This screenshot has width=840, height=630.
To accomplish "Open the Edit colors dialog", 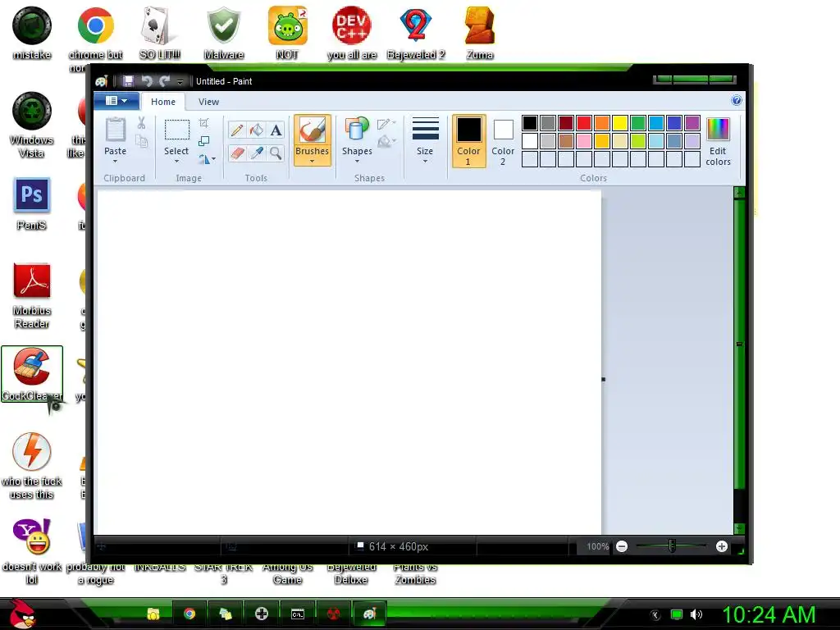I will (x=718, y=142).
